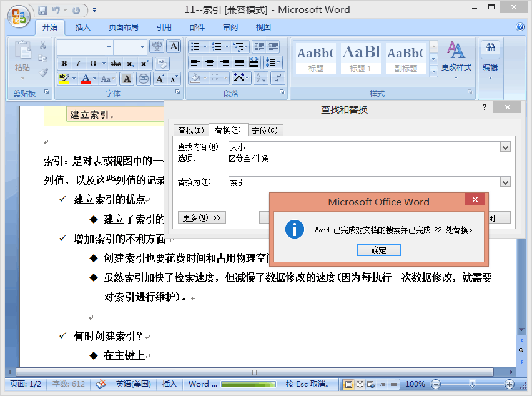532x396 pixels.
Task: Align text right in paragraph group
Action: pos(225,62)
